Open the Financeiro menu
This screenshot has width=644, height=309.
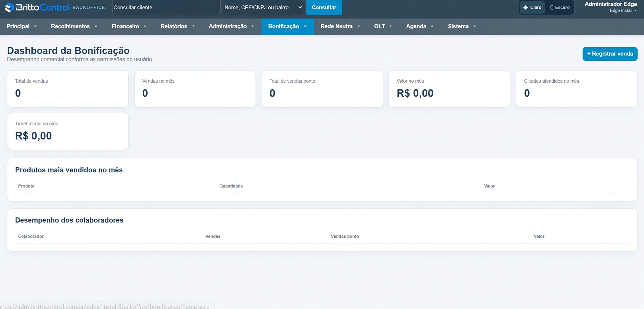pos(129,26)
